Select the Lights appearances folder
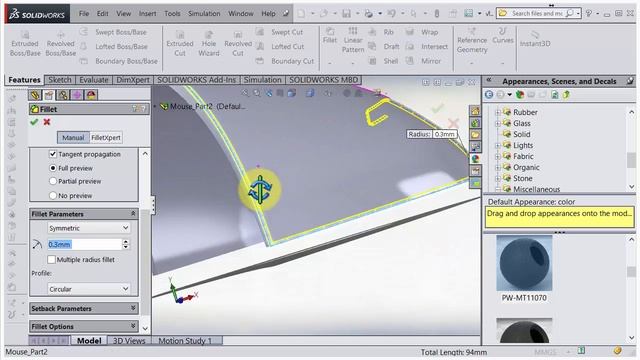 coord(523,145)
